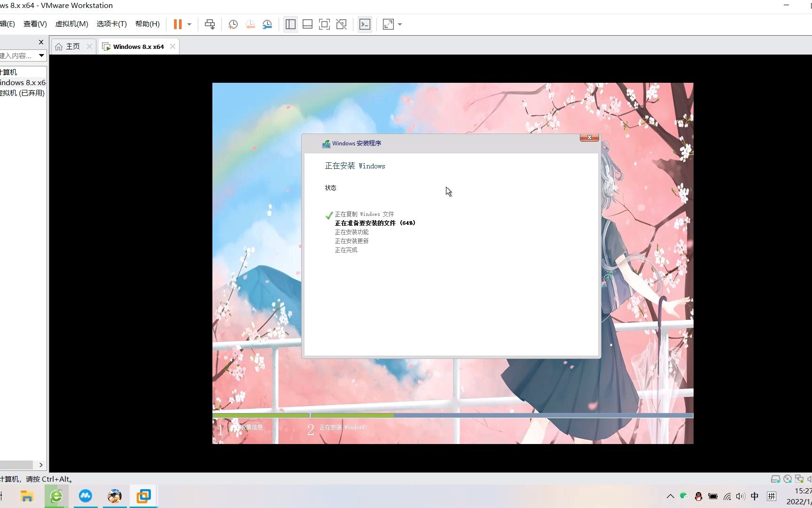
Task: Open the 查看(V) menu
Action: pyautogui.click(x=35, y=24)
